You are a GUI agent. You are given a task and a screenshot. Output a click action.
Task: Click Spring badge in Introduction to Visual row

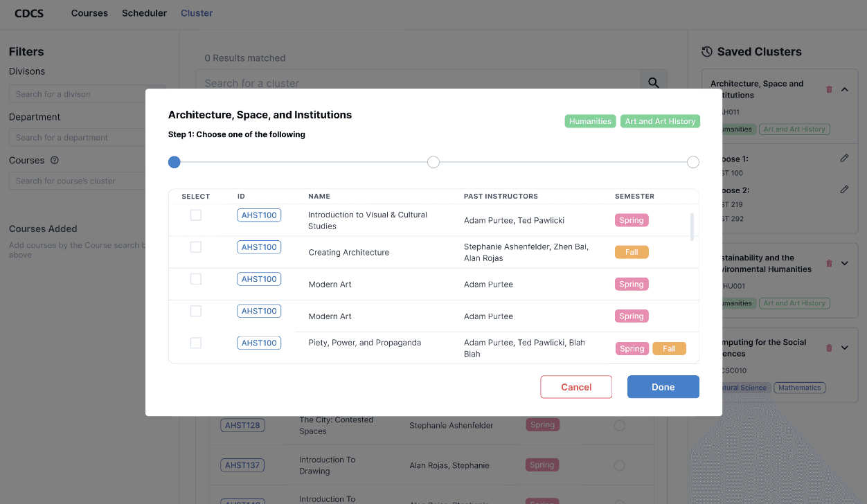pos(632,221)
